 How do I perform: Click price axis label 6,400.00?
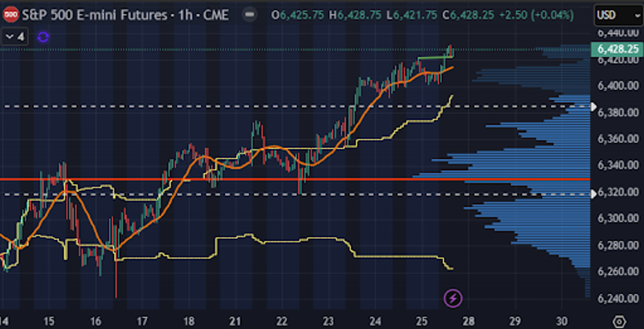pyautogui.click(x=618, y=85)
